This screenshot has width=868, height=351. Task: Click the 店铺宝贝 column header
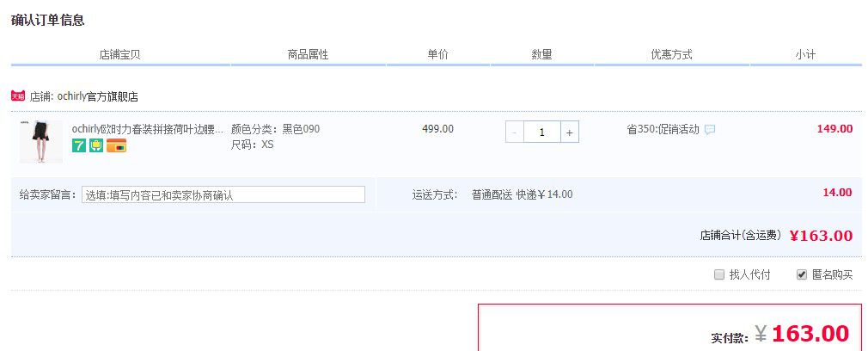pos(120,54)
